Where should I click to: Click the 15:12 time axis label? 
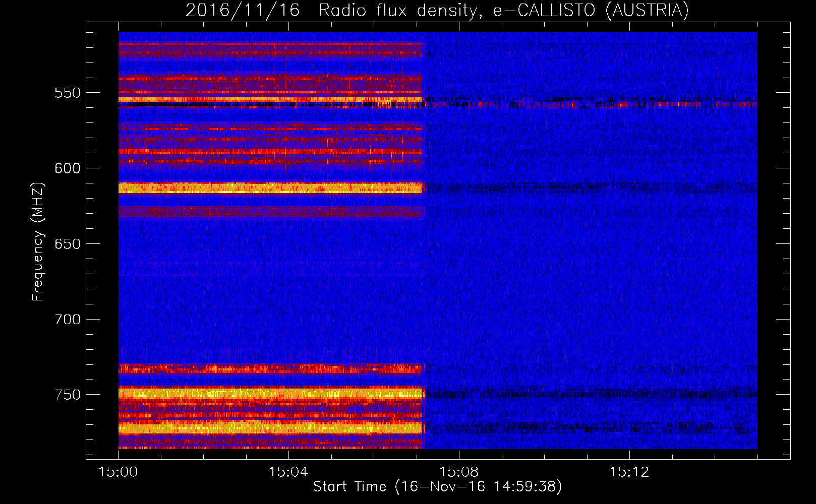pos(629,472)
